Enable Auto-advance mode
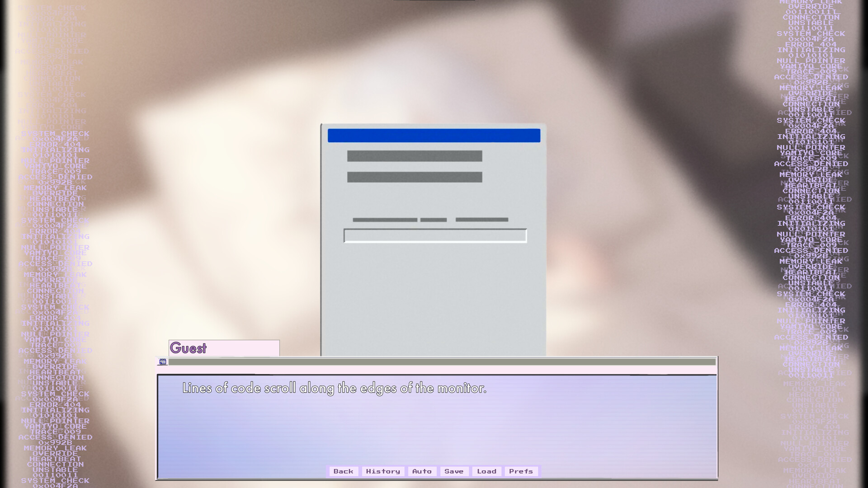The width and height of the screenshot is (868, 488). point(421,471)
